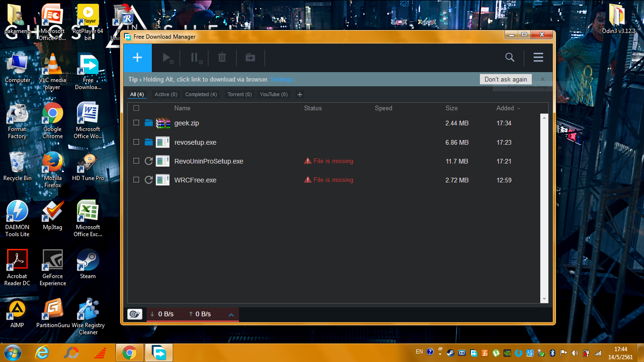Image resolution: width=644 pixels, height=362 pixels.
Task: Select the VLC media player desktop icon
Action: (x=52, y=72)
